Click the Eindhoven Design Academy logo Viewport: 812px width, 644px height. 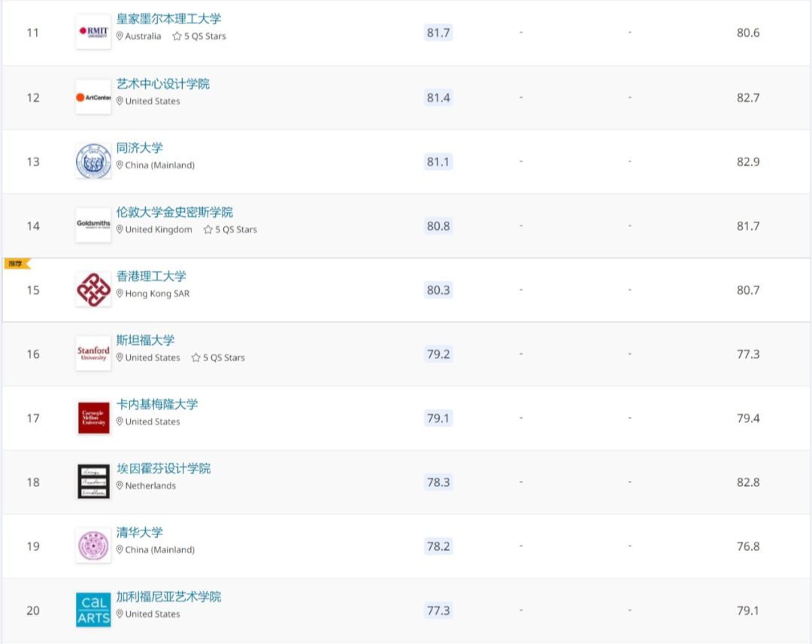pos(92,480)
